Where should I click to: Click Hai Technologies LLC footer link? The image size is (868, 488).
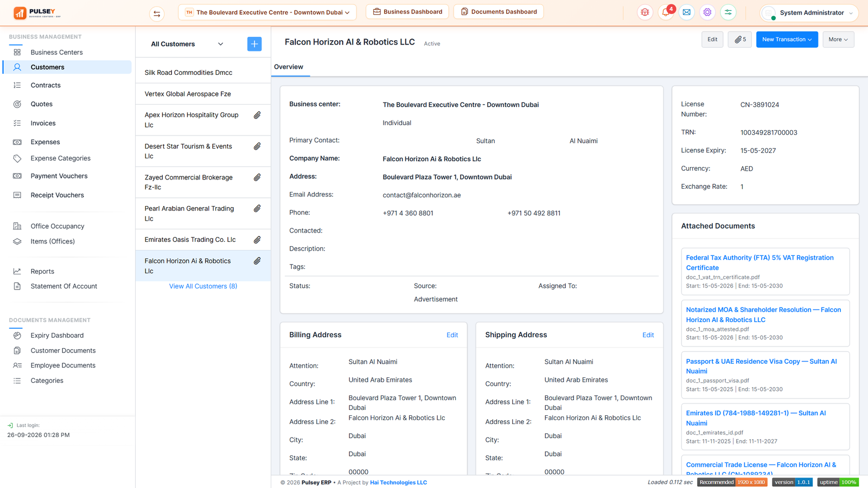pyautogui.click(x=398, y=483)
